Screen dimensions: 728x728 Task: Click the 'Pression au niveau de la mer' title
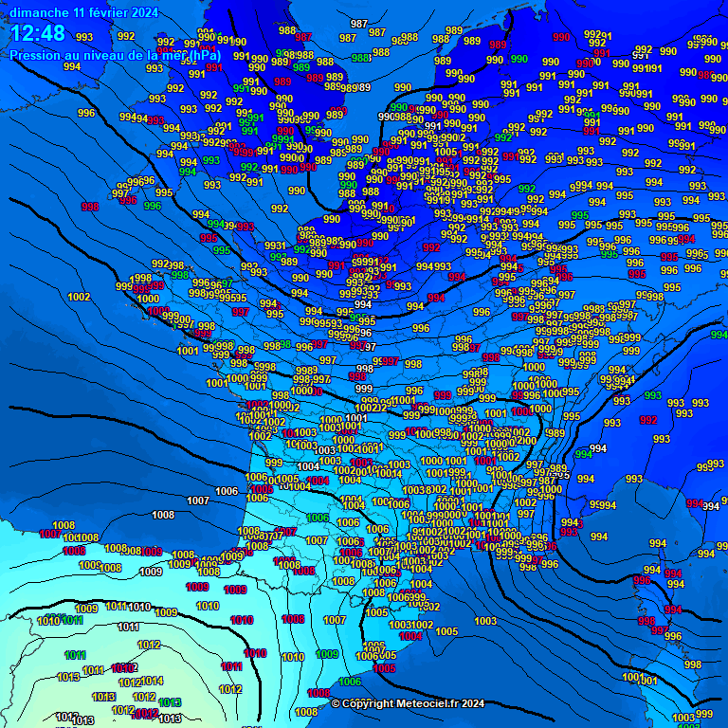(x=115, y=55)
